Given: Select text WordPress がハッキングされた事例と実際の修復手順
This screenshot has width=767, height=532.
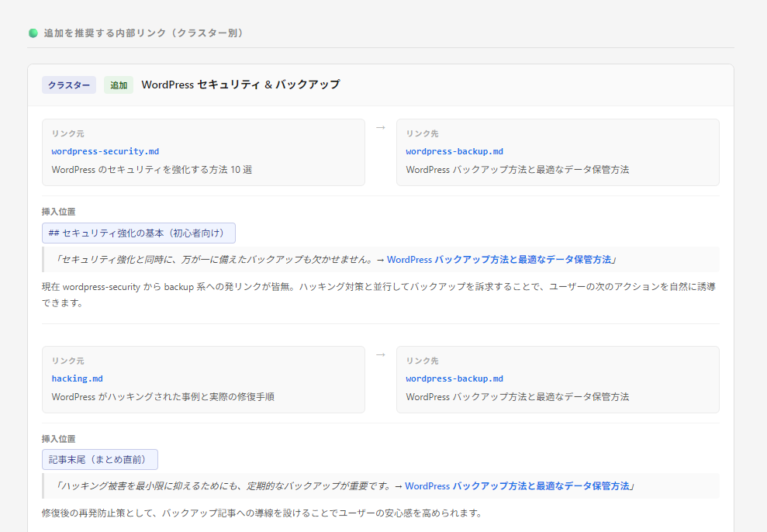Looking at the screenshot, I should 163,397.
